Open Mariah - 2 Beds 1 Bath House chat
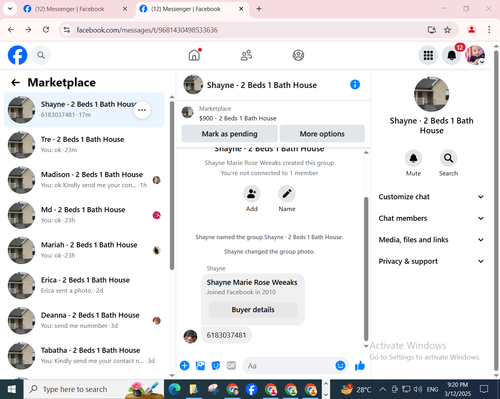Screen dimensions: 500x399 84,250
